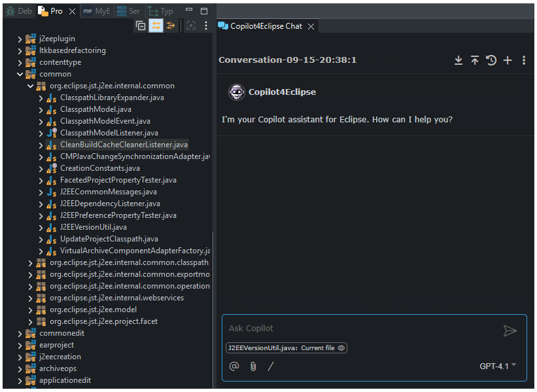The height and width of the screenshot is (392, 537).
Task: Minimize the Project Explorer panel
Action: tap(189, 10)
